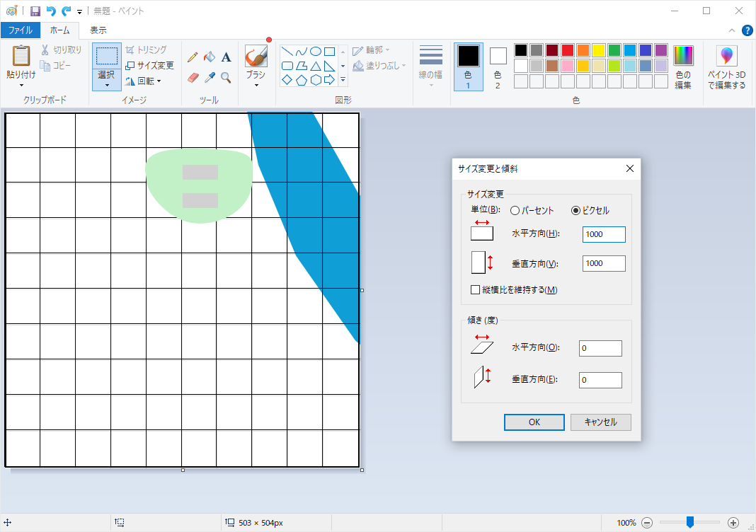Image resolution: width=756 pixels, height=532 pixels.
Task: Click the Redo arrow in title bar
Action: coord(66,11)
